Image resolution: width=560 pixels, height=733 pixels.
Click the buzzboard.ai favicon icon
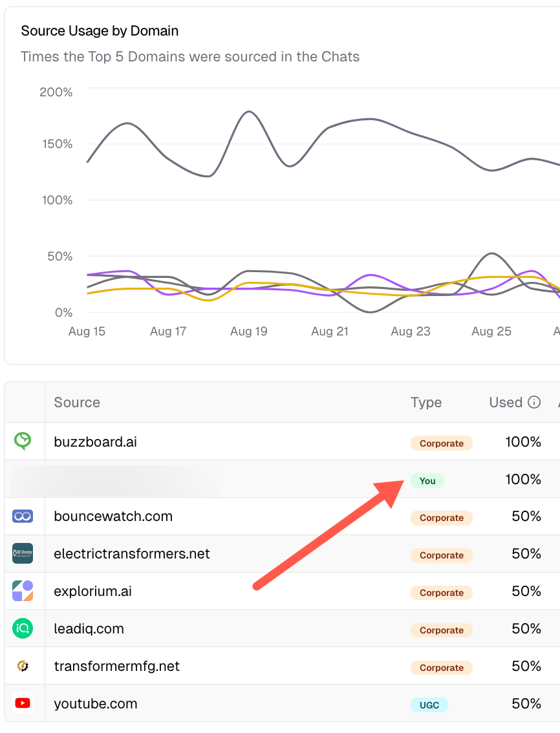[23, 441]
